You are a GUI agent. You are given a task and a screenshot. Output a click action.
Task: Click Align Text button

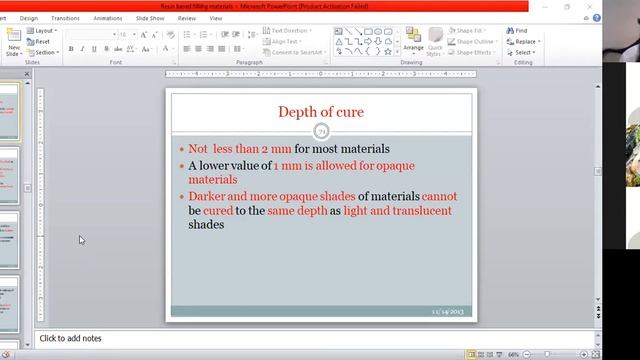click(282, 42)
